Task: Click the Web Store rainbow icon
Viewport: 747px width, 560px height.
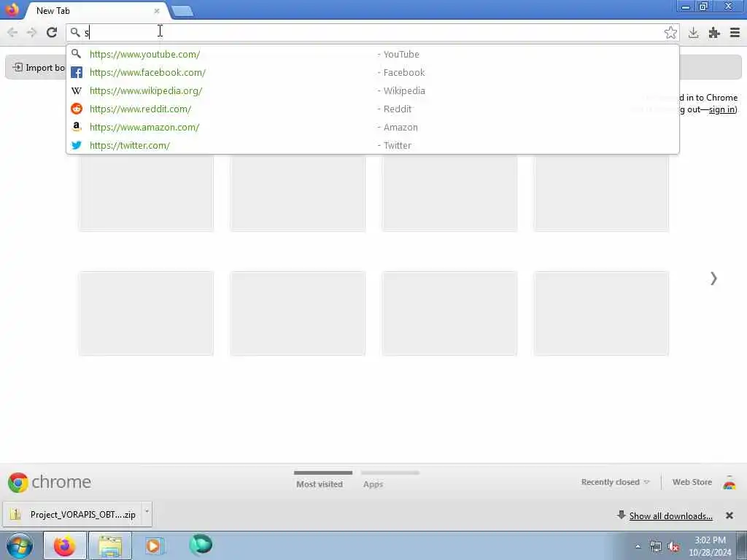Action: click(x=729, y=483)
